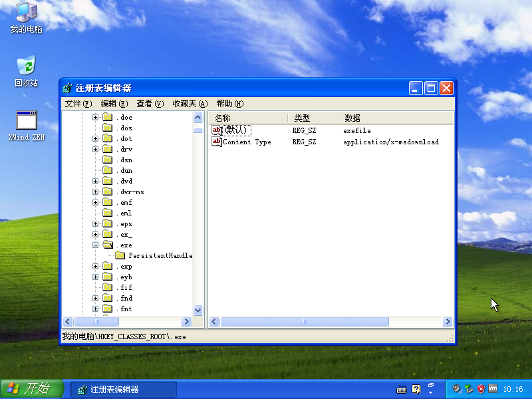
Task: Click the folder icon of .dos key
Action: point(108,128)
